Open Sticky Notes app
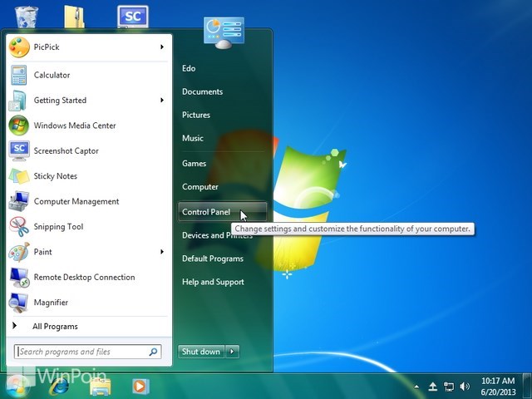532x399 pixels. coord(88,176)
